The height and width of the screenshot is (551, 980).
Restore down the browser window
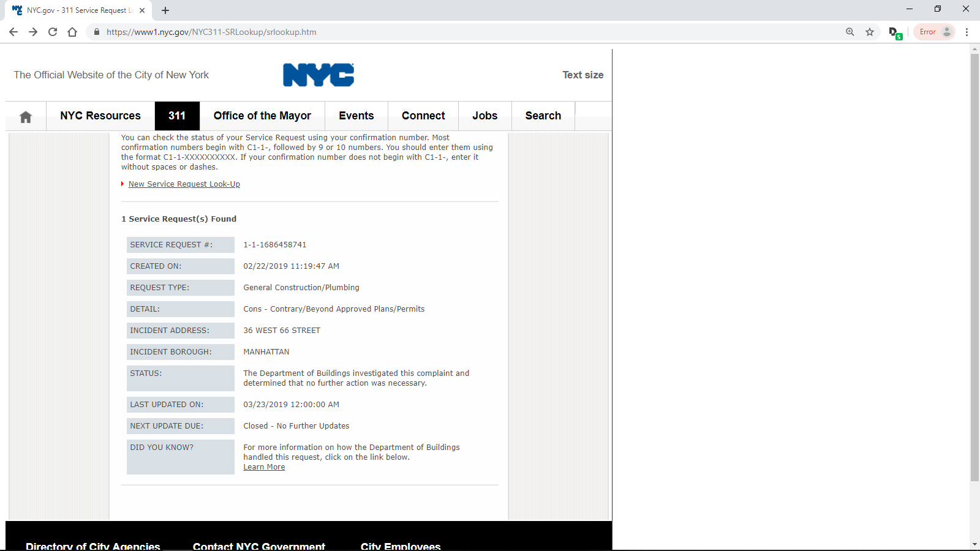point(938,9)
